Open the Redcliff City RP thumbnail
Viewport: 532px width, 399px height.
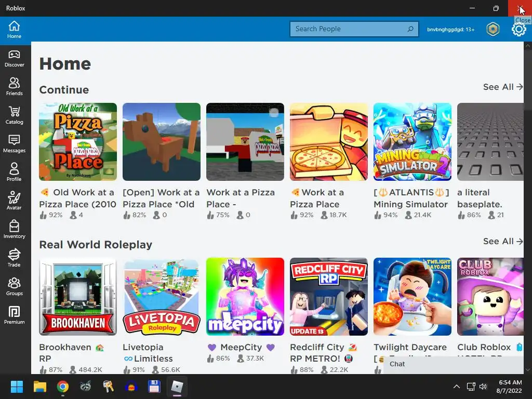click(329, 297)
